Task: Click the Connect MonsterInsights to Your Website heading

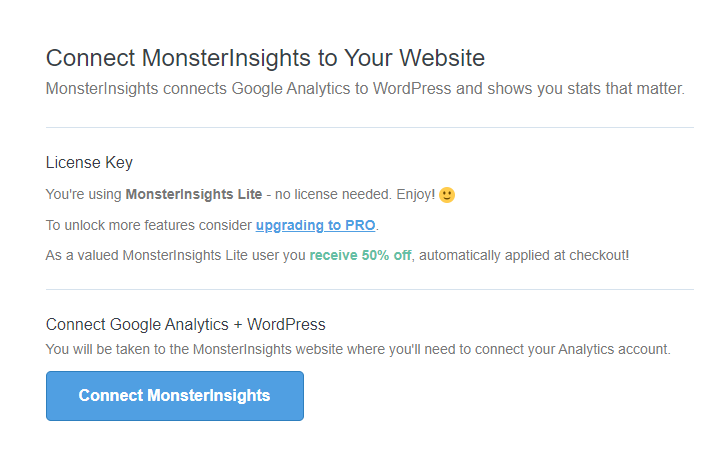Action: pyautogui.click(x=265, y=58)
